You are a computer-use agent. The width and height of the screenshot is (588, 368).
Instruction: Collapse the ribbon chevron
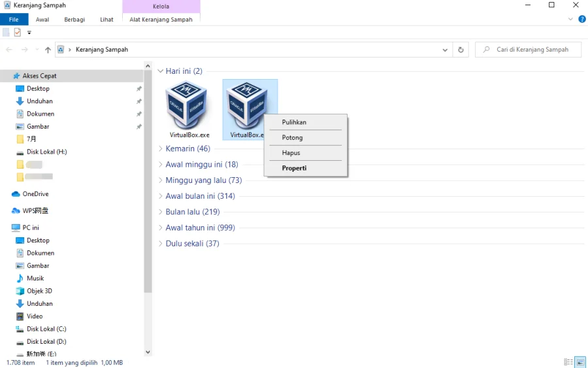click(570, 19)
